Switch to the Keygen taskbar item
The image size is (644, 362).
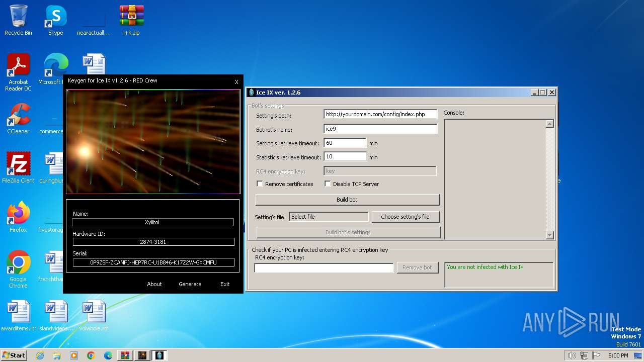pos(142,355)
